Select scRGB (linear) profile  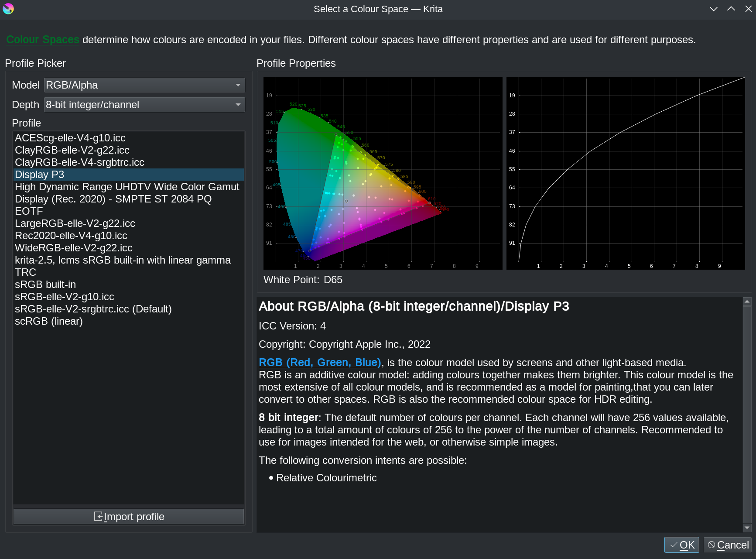[129, 321]
